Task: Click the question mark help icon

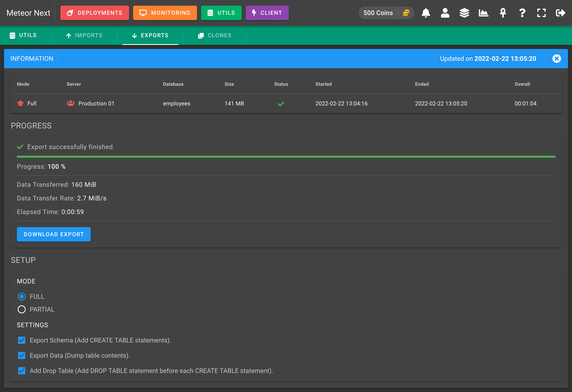Action: tap(522, 13)
